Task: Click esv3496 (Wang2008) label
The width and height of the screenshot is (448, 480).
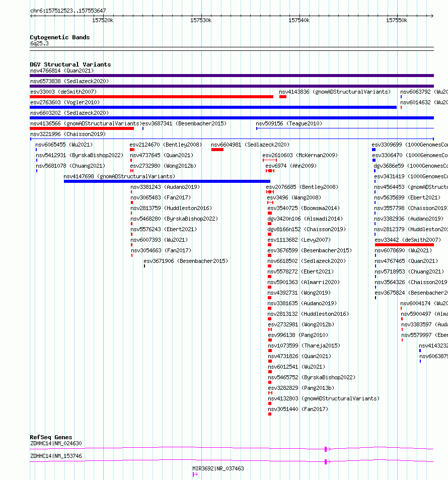Action: (294, 198)
